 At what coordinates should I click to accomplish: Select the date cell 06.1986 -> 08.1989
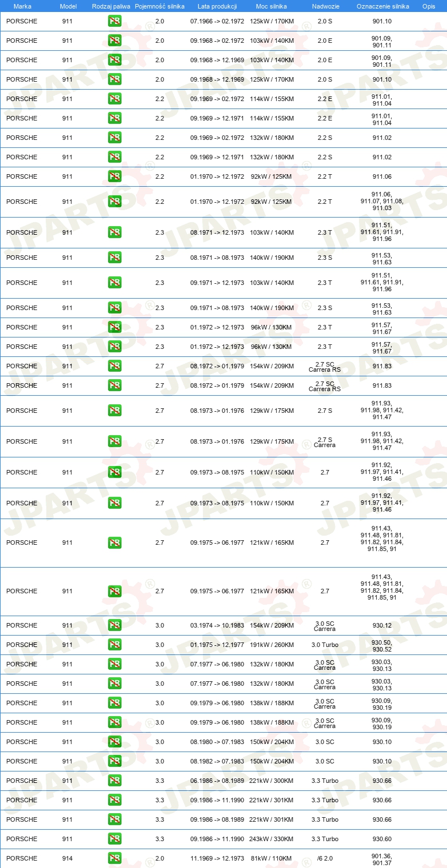(217, 781)
